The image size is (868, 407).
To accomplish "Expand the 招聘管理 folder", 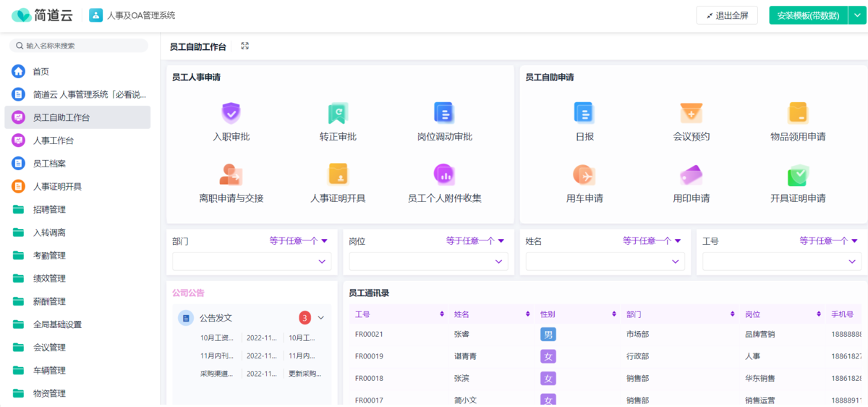I will [x=49, y=209].
